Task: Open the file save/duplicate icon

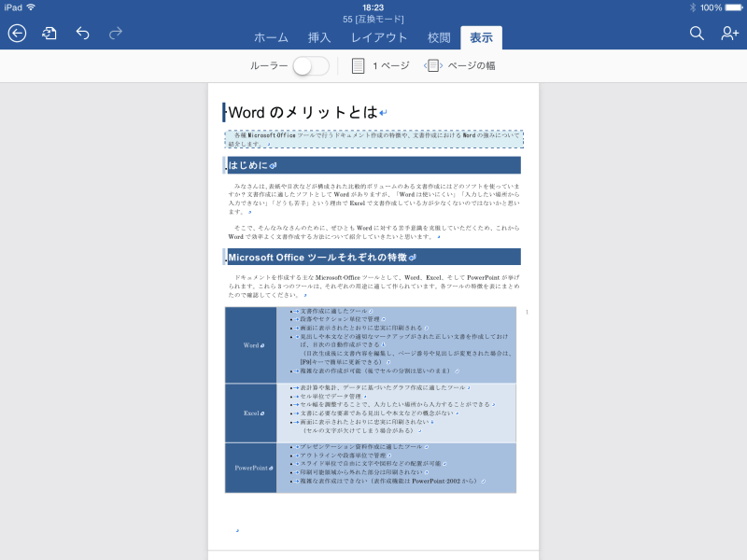Action: (x=49, y=34)
